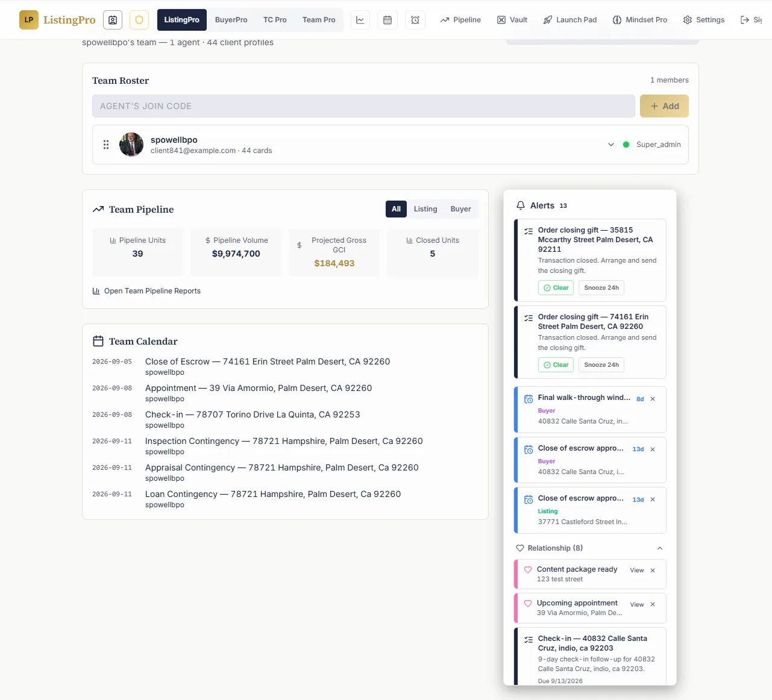Click calendar-clock icon on Final walk-through alert
The image size is (772, 700).
tap(529, 399)
